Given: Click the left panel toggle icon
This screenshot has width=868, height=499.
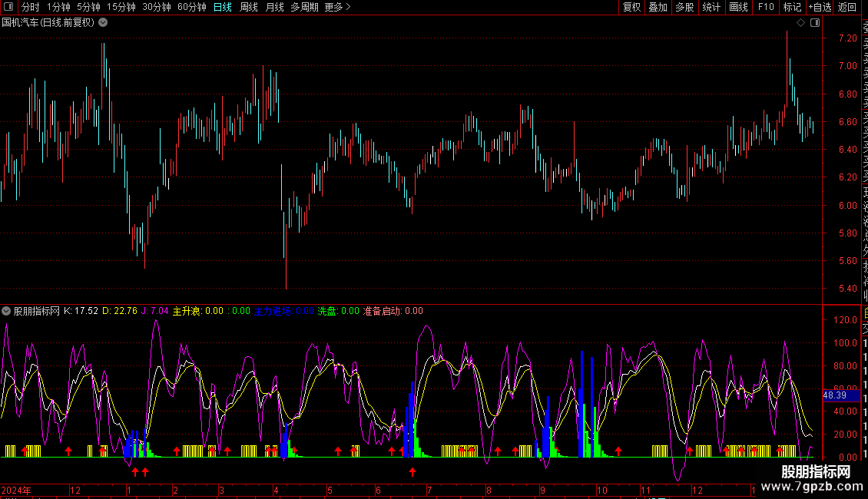Looking at the screenshot, I should tap(9, 8).
